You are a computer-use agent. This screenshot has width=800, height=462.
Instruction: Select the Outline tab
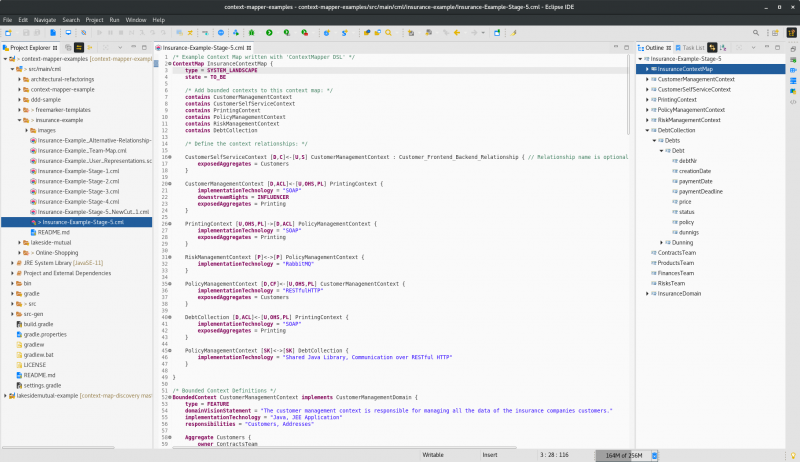(654, 47)
